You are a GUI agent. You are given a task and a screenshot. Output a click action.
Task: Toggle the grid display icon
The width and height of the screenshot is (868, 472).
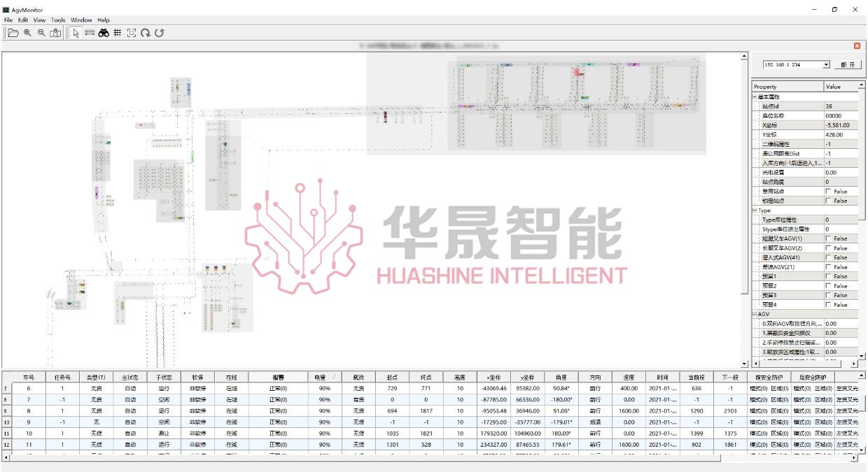coord(118,33)
